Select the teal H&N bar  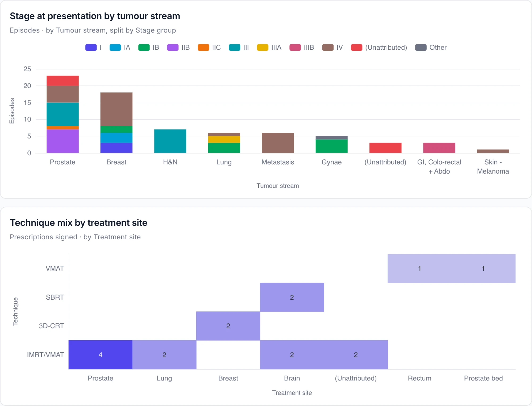pyautogui.click(x=170, y=141)
